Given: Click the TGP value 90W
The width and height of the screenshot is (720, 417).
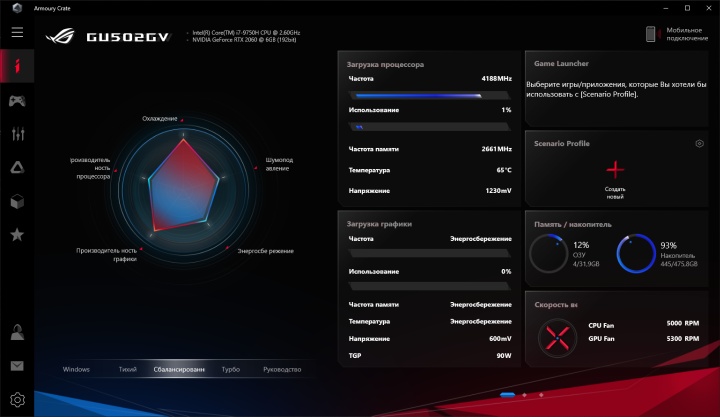Looking at the screenshot, I should (504, 355).
